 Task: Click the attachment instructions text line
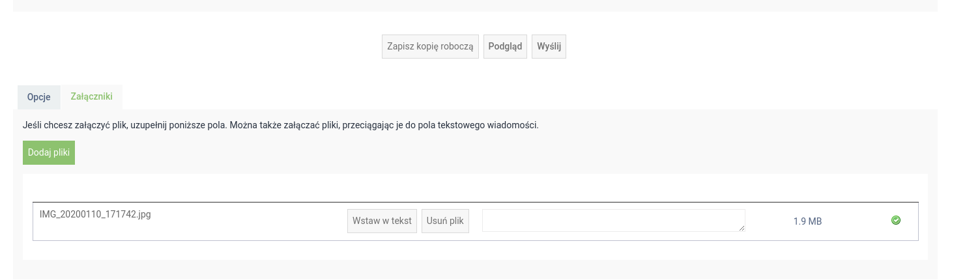click(280, 125)
